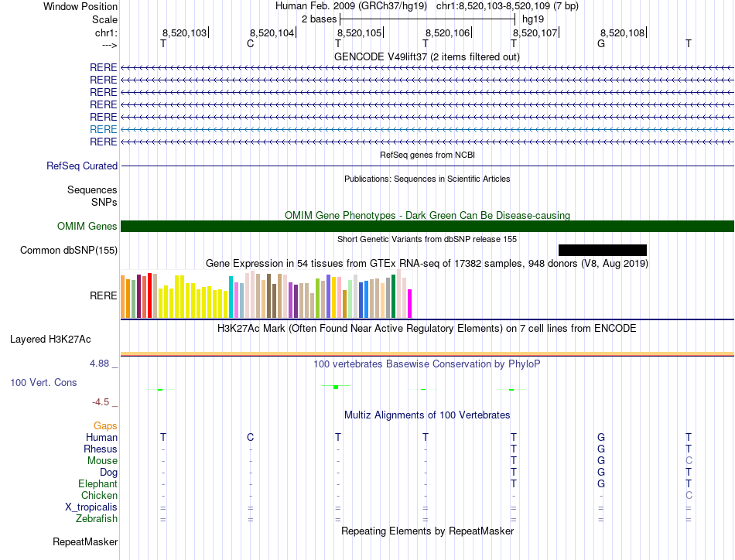Click the magenta bar in GTEx chart
This screenshot has height=560, width=735.
coord(410,304)
